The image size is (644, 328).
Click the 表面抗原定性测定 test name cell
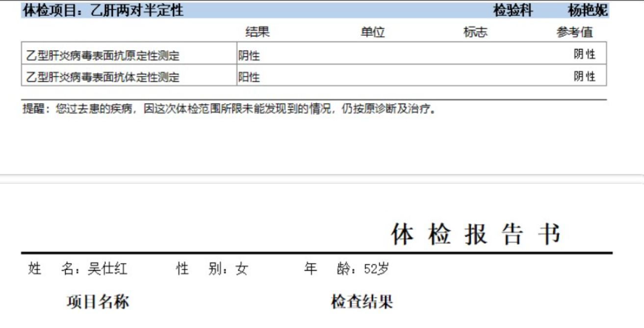103,55
